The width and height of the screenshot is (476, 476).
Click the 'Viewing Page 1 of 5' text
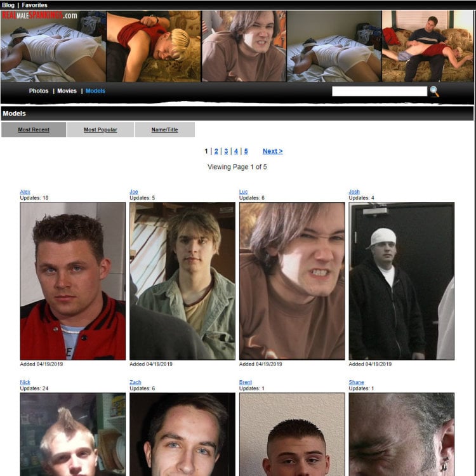pos(237,167)
